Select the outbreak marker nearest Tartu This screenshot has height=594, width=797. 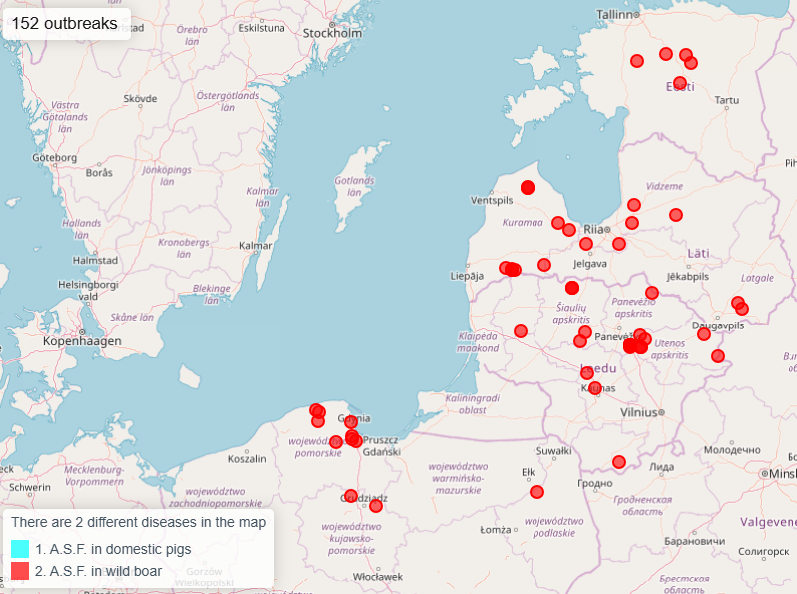click(x=680, y=83)
